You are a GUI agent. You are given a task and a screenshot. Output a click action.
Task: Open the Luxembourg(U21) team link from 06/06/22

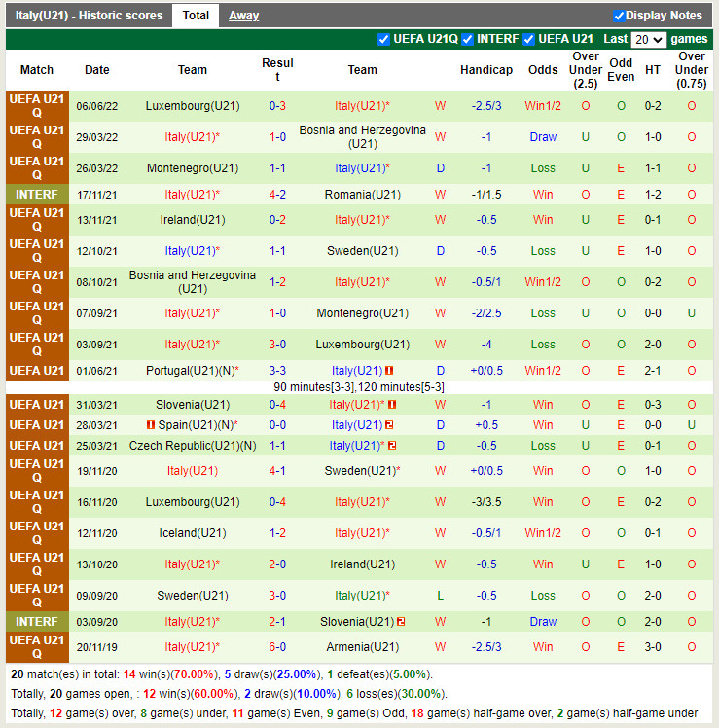click(x=193, y=106)
